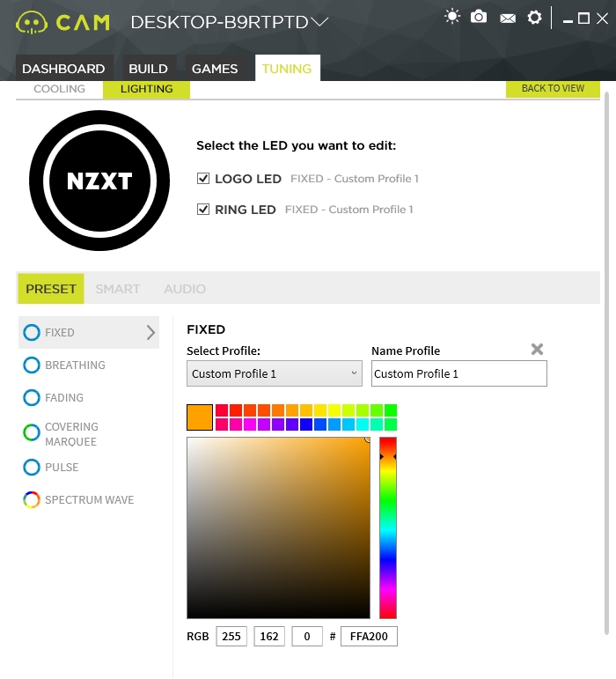Click the large orange current-color swatch
This screenshot has width=616, height=679.
(200, 417)
